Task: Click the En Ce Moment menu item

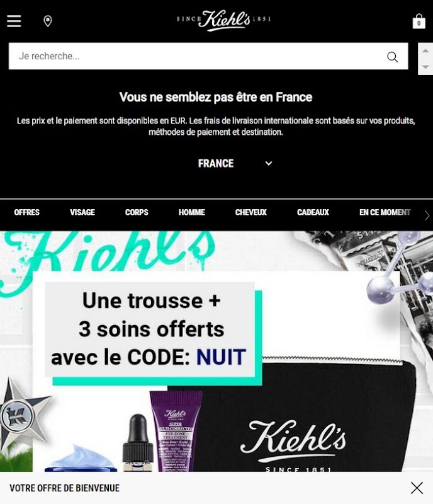Action: coord(385,212)
